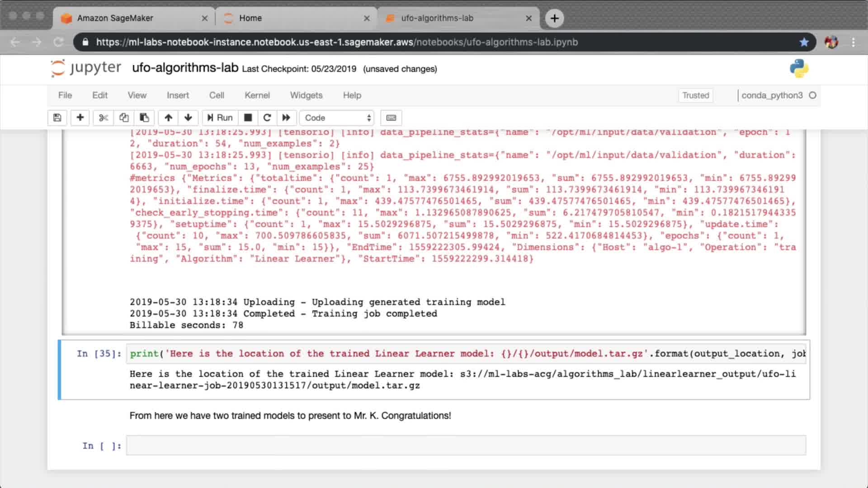Open the command palette keyboard icon
The height and width of the screenshot is (488, 868).
tap(391, 118)
